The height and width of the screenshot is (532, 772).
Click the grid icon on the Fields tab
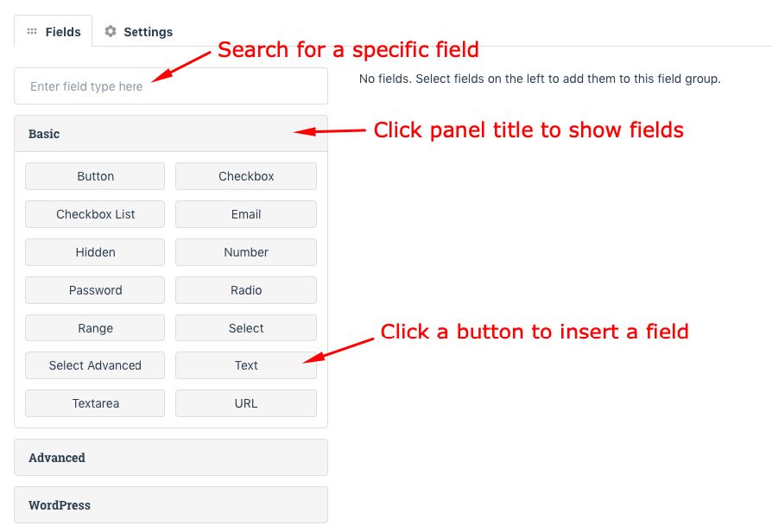click(x=32, y=31)
